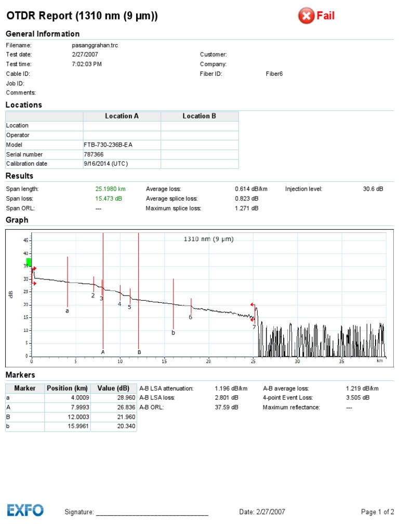This screenshot has height=532, width=399.
Task: Click lowercase marker b on the graph
Action: point(173,332)
